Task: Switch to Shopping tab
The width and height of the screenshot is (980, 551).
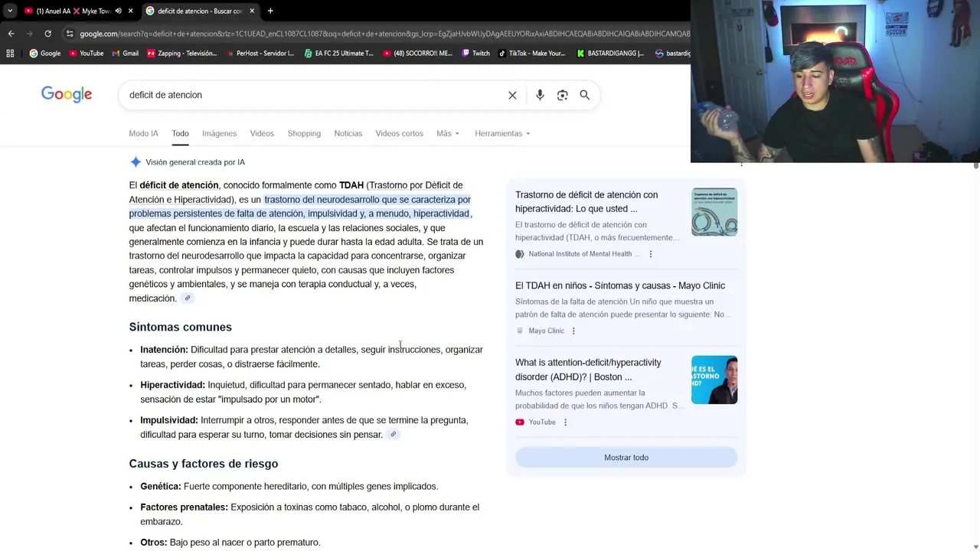Action: tap(304, 133)
